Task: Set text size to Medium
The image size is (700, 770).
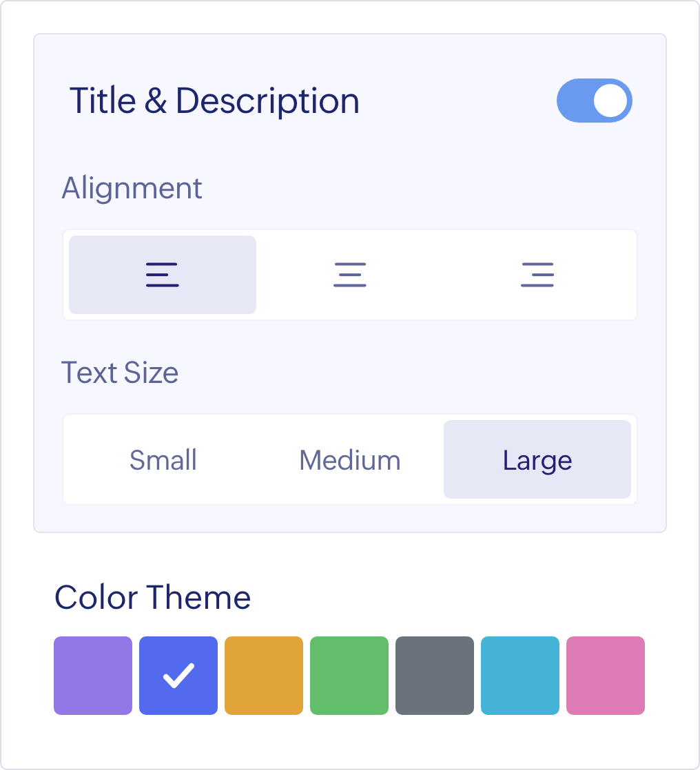Action: point(350,459)
